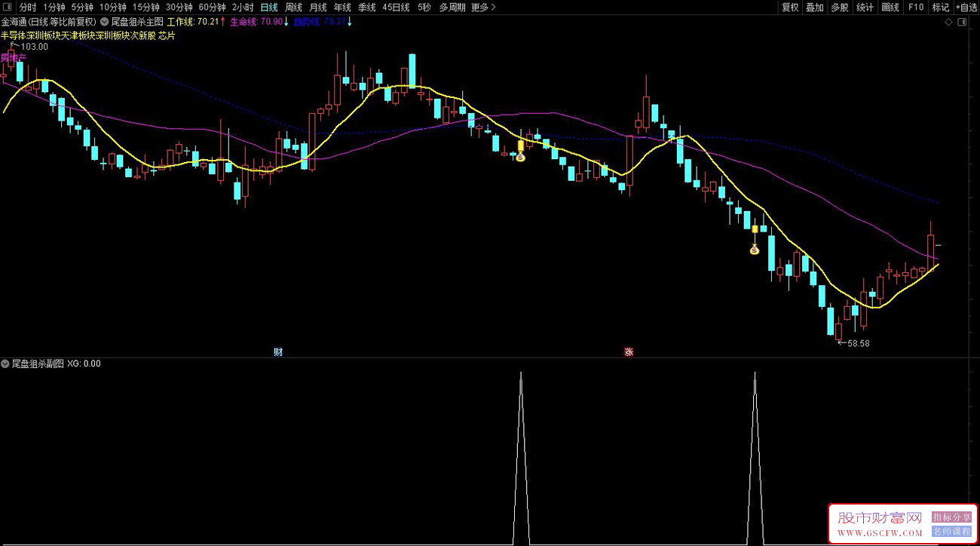Switch to 周线 weekly chart

[293, 8]
